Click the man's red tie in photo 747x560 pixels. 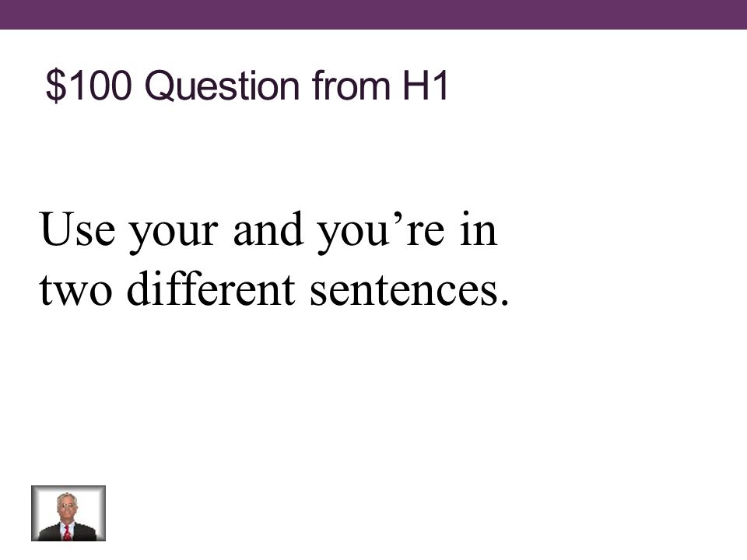[67, 532]
